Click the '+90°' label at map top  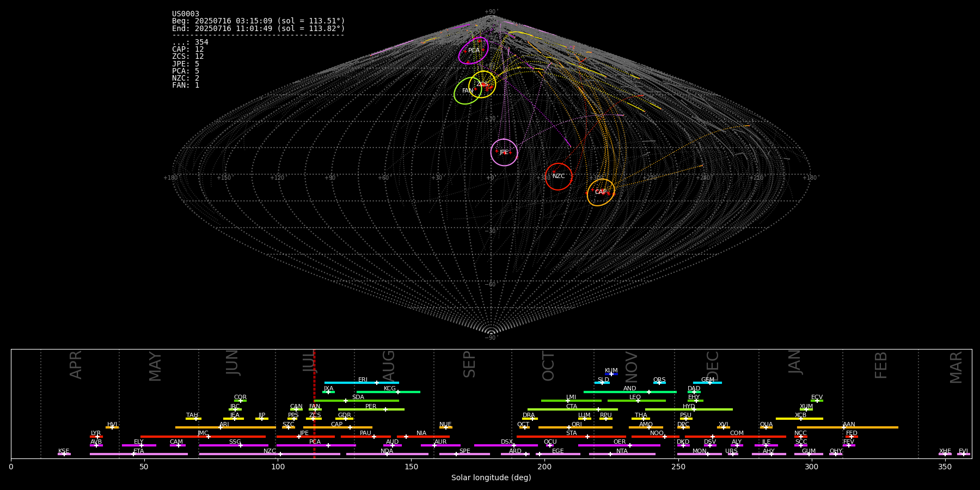(x=491, y=12)
